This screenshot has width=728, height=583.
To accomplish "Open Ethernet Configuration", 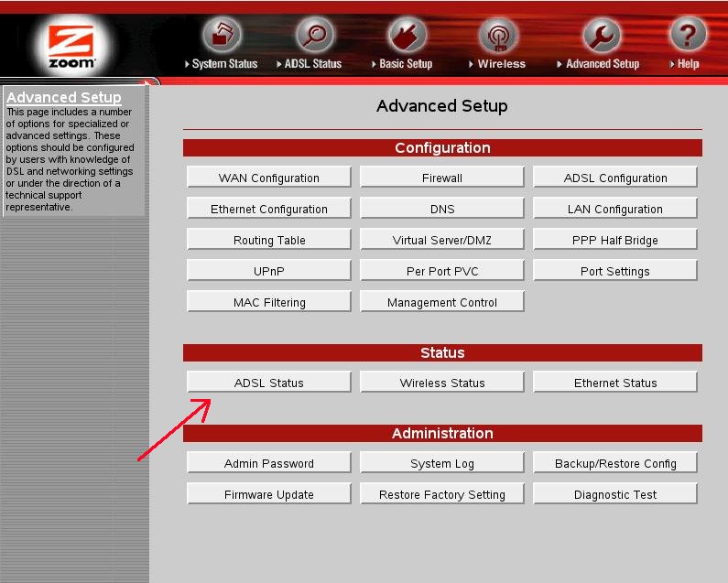I will 269,209.
